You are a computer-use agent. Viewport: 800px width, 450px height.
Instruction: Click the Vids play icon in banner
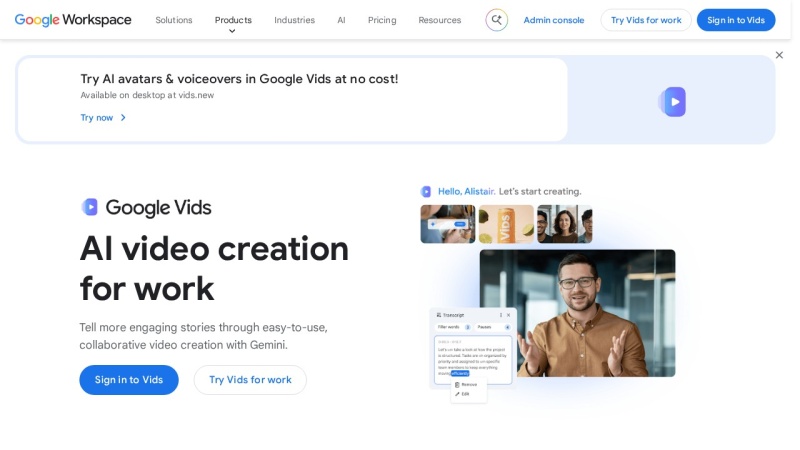[672, 102]
